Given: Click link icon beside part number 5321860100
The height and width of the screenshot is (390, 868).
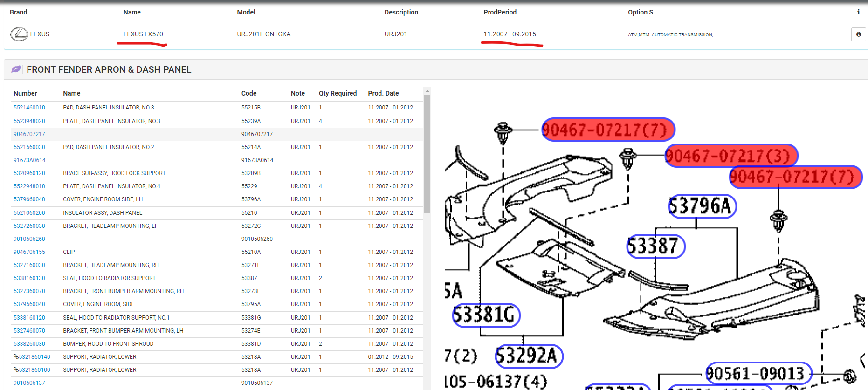Looking at the screenshot, I should pos(16,370).
